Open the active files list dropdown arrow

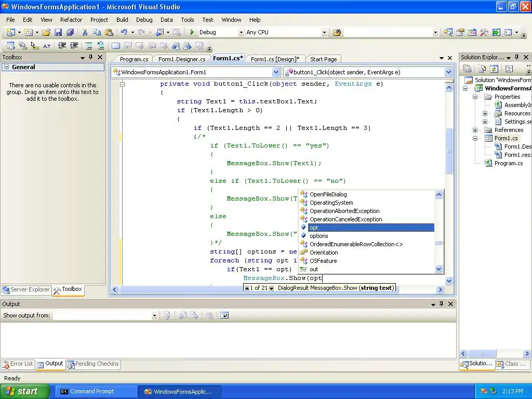pos(442,58)
